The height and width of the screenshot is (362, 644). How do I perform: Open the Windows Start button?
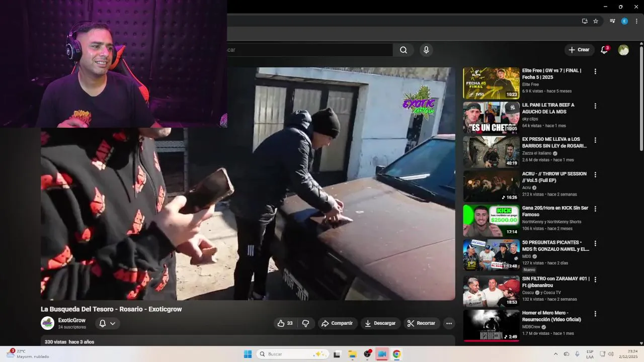point(248,354)
